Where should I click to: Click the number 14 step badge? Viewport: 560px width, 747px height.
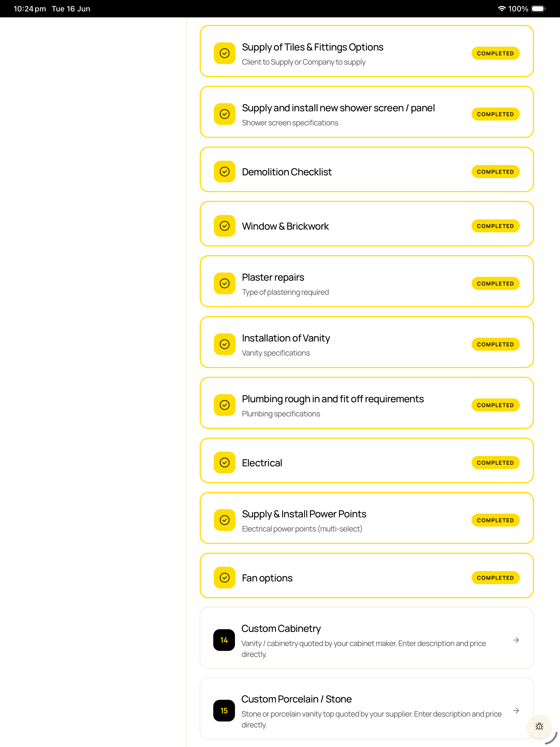(x=224, y=640)
